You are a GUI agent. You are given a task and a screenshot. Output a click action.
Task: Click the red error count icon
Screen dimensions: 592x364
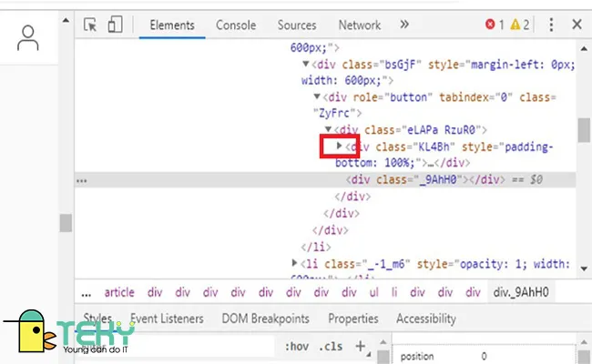coord(491,25)
